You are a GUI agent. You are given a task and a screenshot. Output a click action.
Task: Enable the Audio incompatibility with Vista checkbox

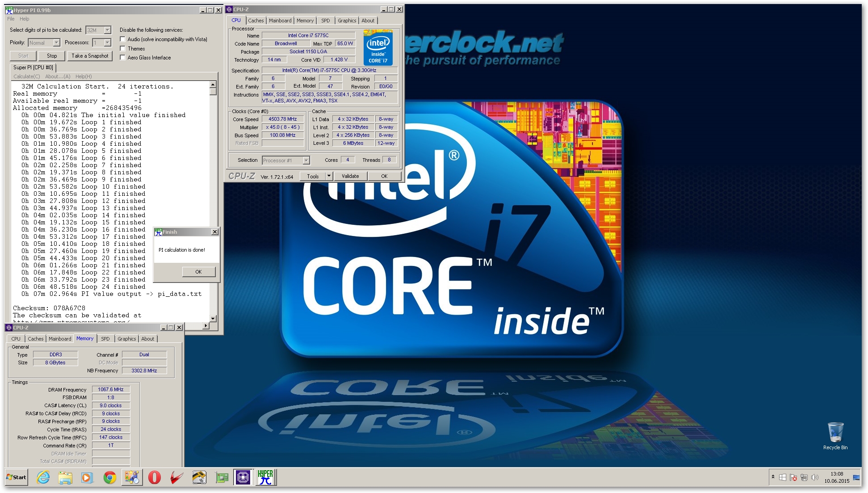click(123, 39)
